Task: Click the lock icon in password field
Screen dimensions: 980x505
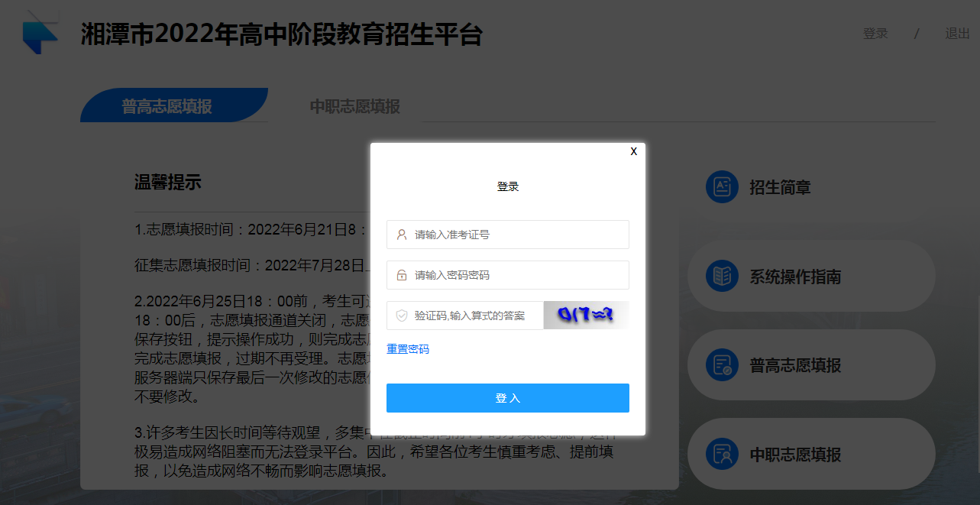Action: (402, 275)
